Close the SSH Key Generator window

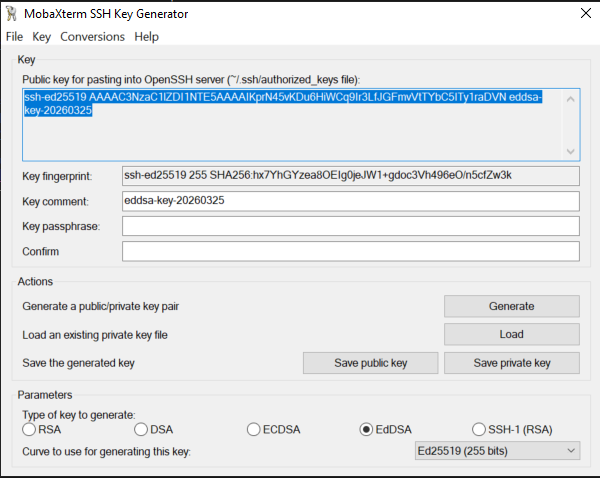585,13
